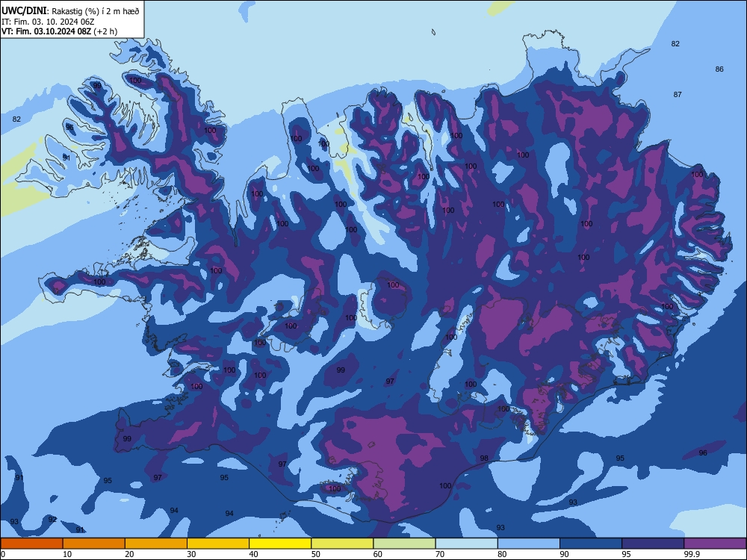
Task: Click the '86' humidity value on the map
Action: (x=719, y=69)
